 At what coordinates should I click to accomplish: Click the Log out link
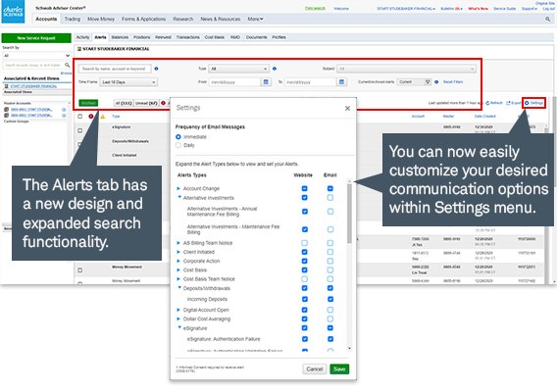tap(548, 9)
